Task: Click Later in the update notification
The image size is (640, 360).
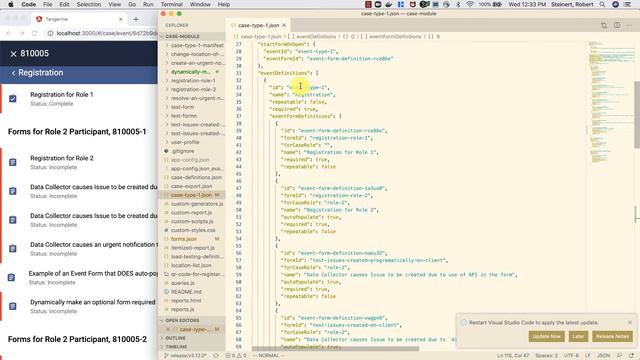Action: click(x=578, y=336)
